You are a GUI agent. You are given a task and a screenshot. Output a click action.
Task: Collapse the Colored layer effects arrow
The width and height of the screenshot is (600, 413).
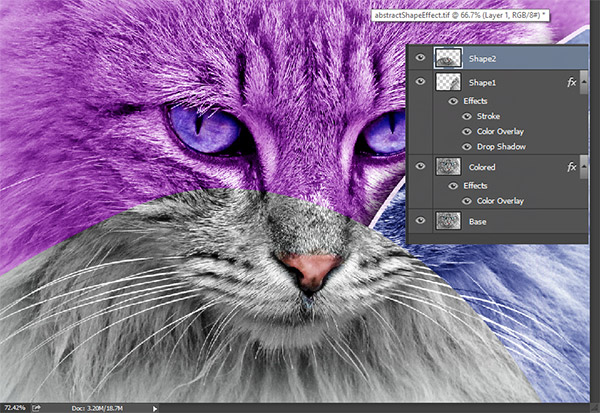click(586, 169)
